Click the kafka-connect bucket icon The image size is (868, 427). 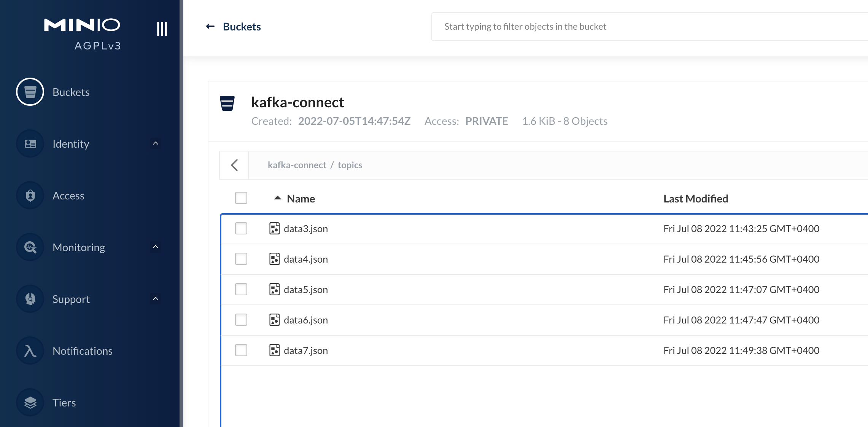tap(227, 103)
